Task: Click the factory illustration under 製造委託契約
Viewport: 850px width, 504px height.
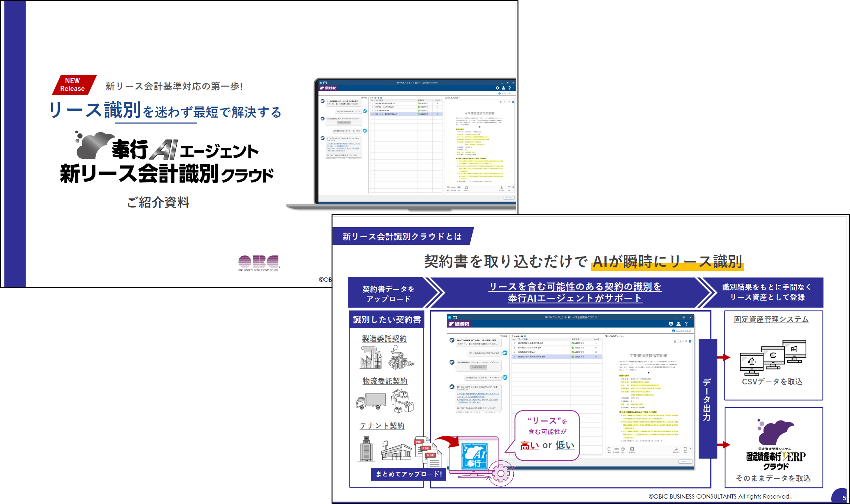Action: (371, 358)
